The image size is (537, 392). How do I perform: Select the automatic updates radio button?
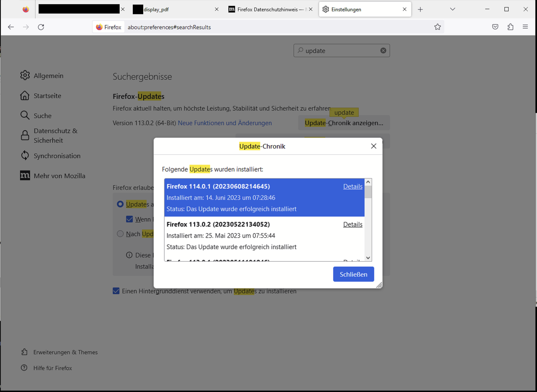pyautogui.click(x=120, y=204)
